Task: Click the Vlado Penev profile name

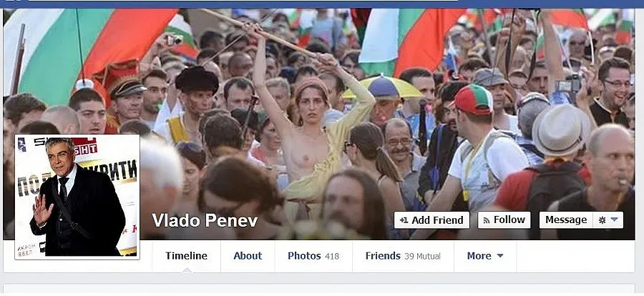Action: click(x=205, y=220)
